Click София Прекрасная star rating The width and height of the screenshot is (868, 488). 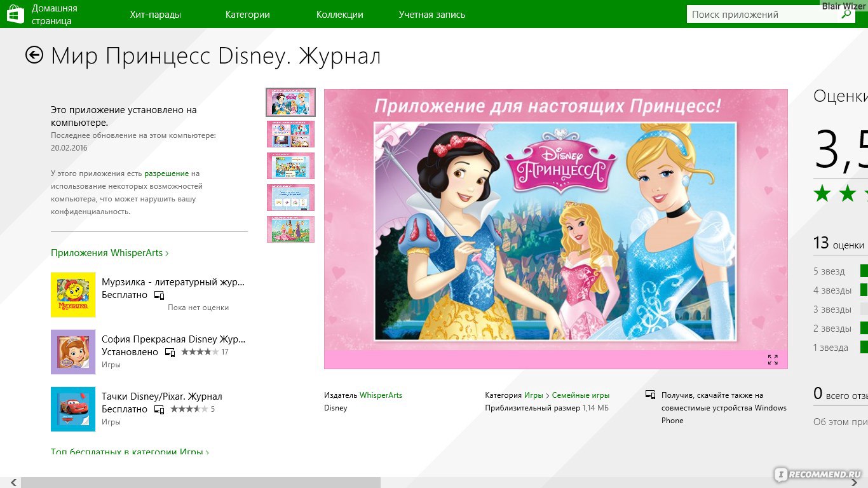(x=200, y=351)
